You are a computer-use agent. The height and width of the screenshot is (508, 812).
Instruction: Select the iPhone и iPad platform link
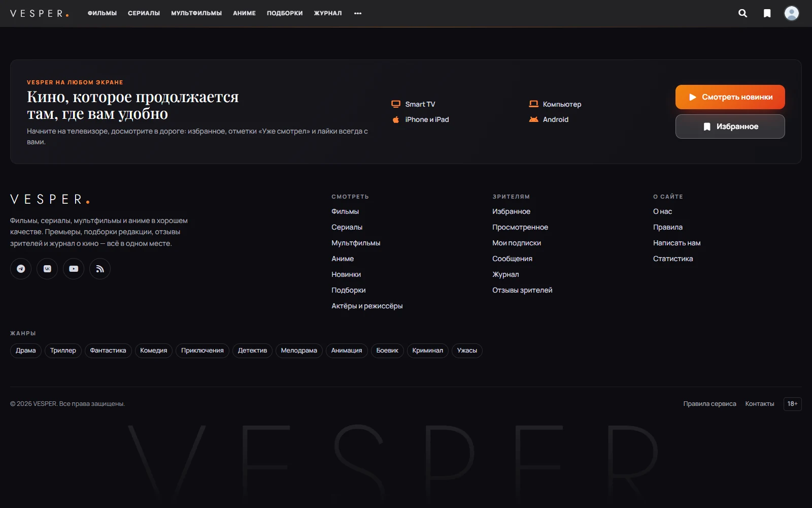420,119
